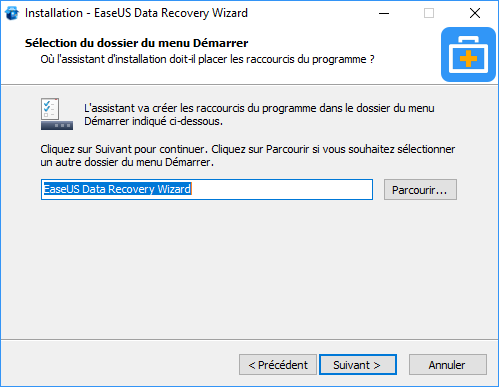Image resolution: width=499 pixels, height=387 pixels.
Task: Click the highlighted EaseUS Data Recovery Wizard text
Action: tap(117, 189)
